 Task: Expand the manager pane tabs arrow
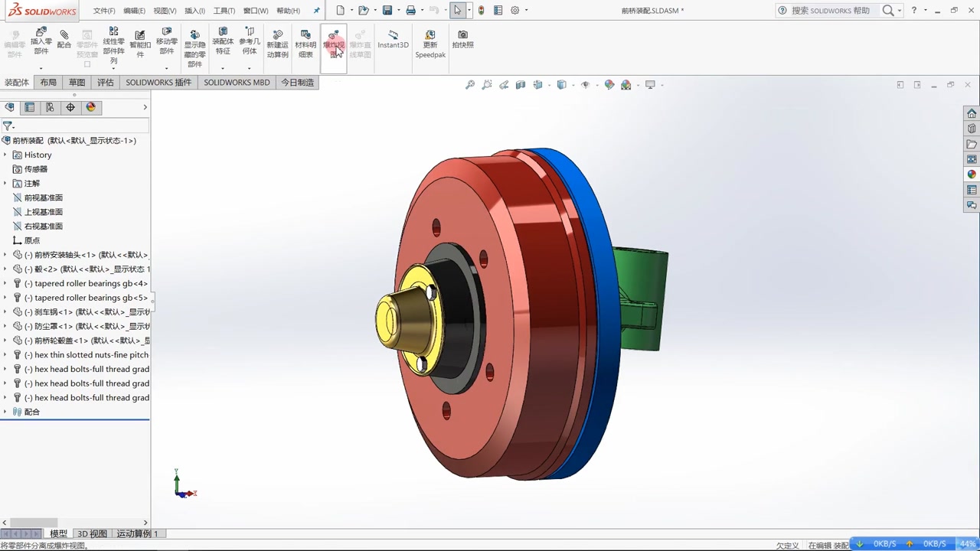tap(145, 107)
